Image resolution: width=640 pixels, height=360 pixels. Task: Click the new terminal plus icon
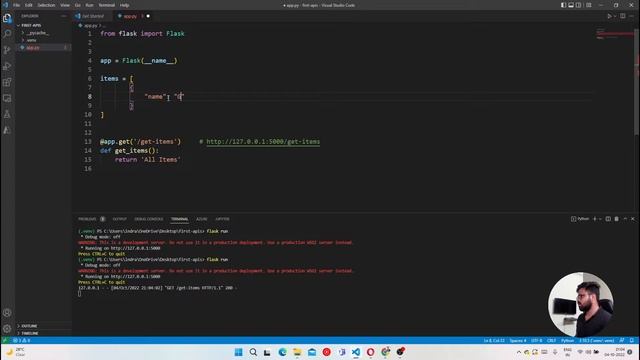[x=594, y=219]
